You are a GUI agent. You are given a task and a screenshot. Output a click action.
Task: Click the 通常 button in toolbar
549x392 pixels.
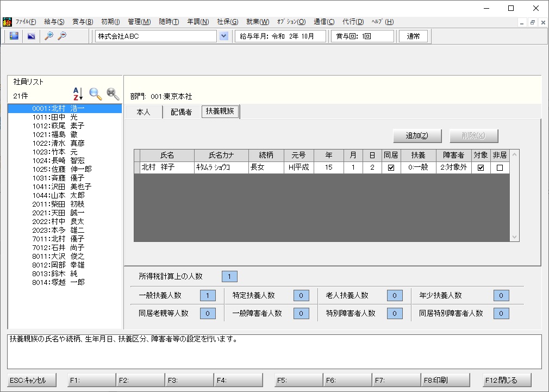pos(414,36)
